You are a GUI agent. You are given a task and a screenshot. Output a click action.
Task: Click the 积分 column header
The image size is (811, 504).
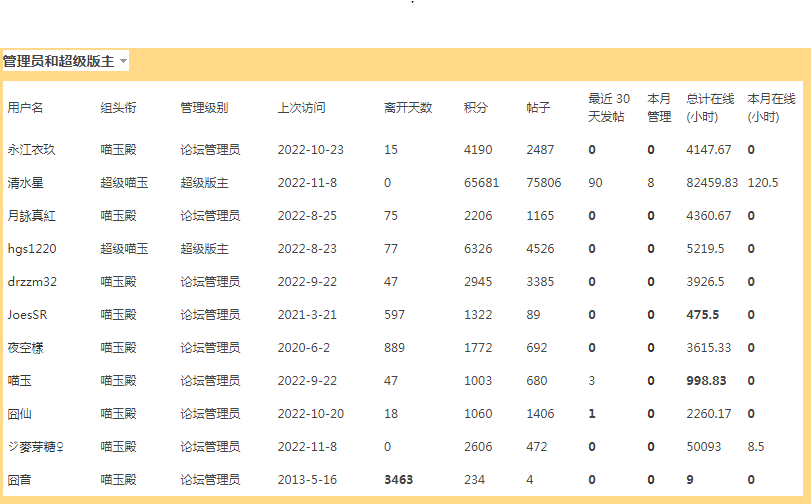[476, 108]
